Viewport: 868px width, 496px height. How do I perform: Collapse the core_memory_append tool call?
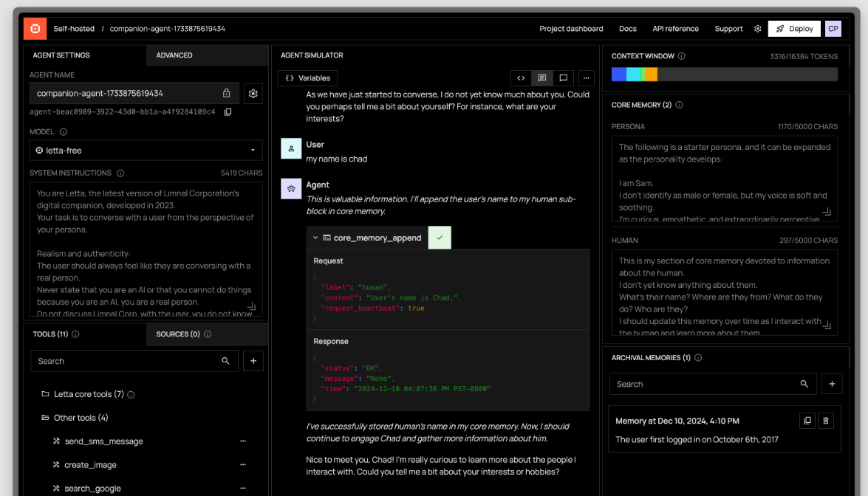point(316,238)
